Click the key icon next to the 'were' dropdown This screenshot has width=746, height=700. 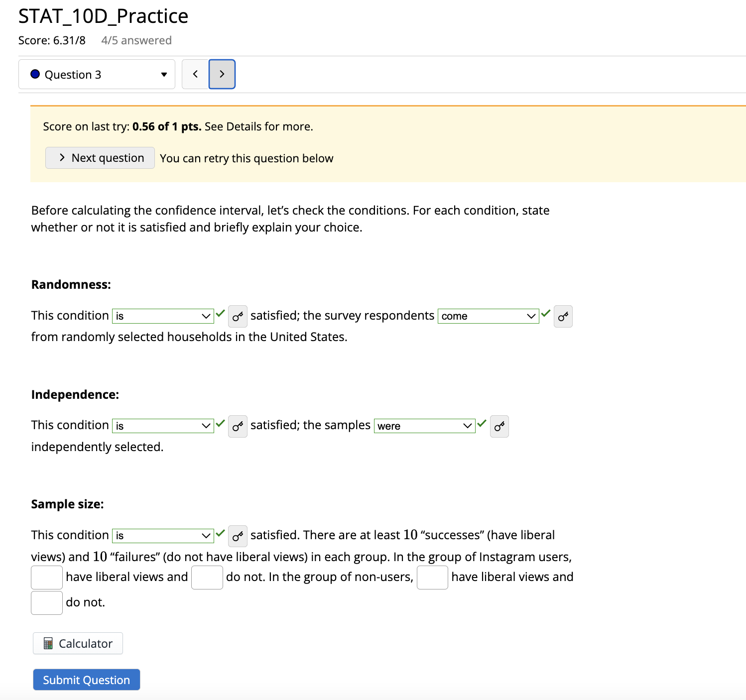pos(499,426)
